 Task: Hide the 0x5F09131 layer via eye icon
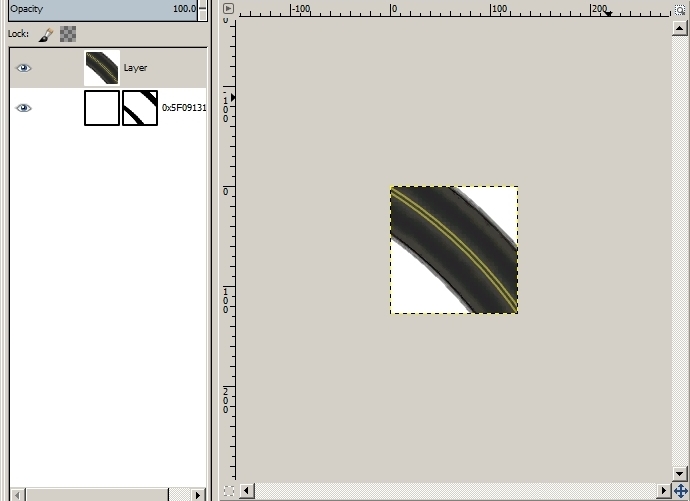pyautogui.click(x=24, y=108)
